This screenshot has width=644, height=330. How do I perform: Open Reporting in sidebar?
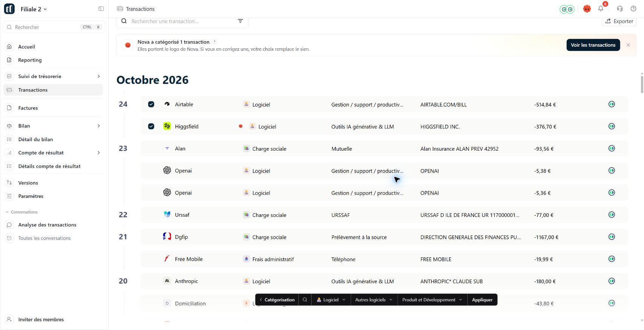(53, 60)
